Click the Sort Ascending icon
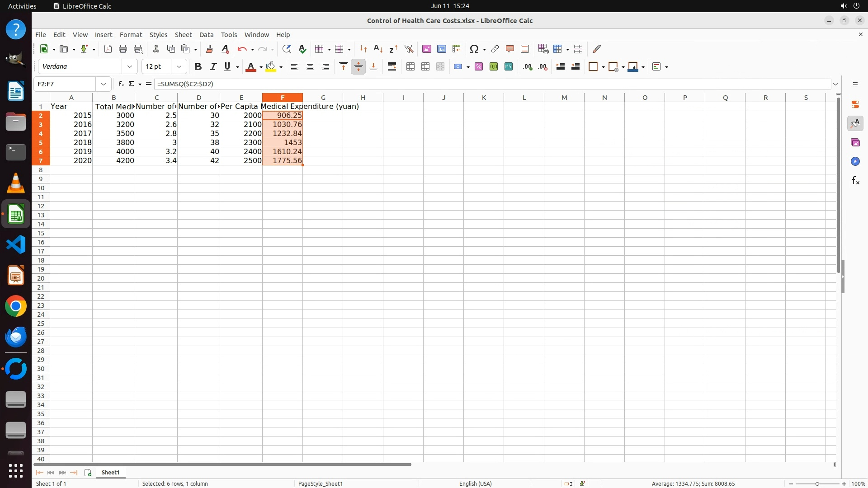Image resolution: width=868 pixels, height=488 pixels. pos(378,49)
